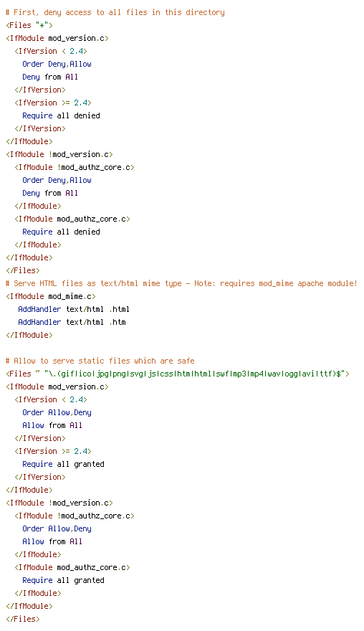
Task: Click the first IfVersion < 2.4 tag
Action: 51,51
